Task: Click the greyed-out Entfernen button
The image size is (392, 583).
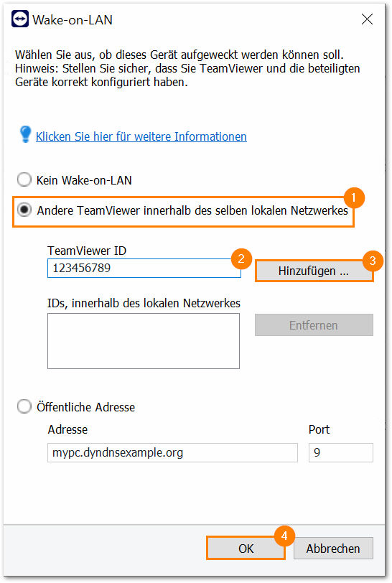Action: point(314,325)
